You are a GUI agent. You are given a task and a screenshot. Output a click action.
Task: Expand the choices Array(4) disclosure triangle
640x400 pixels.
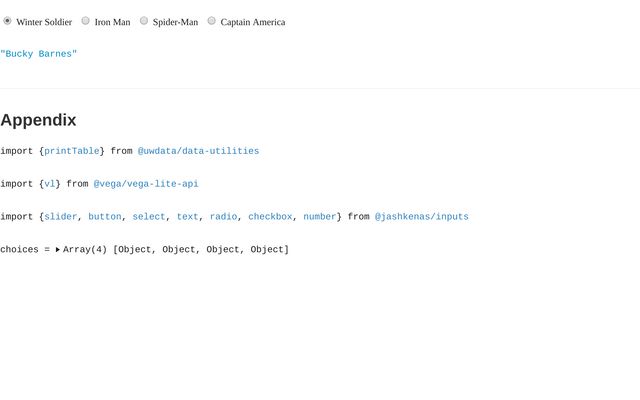[x=58, y=249]
